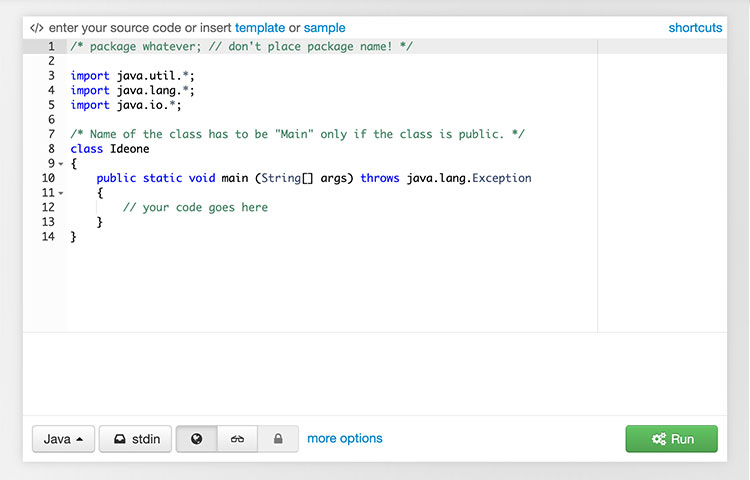The image size is (750, 480).
Task: Open the shortcuts link
Action: tap(695, 28)
